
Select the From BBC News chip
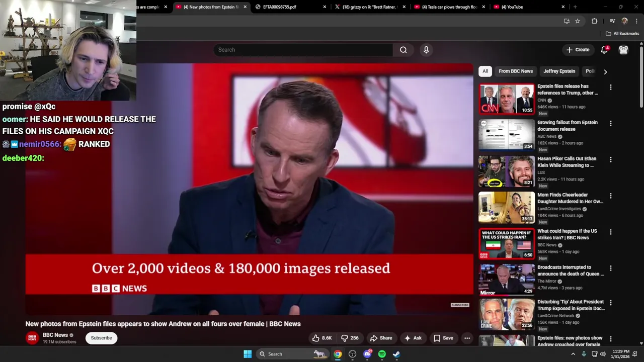[516, 71]
